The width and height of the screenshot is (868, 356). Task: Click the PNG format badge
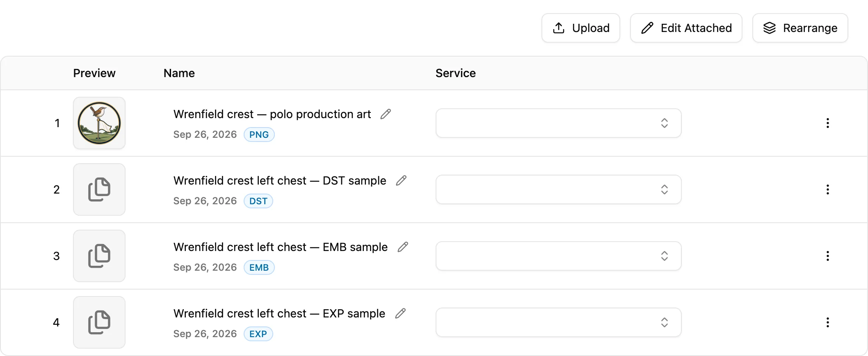259,135
